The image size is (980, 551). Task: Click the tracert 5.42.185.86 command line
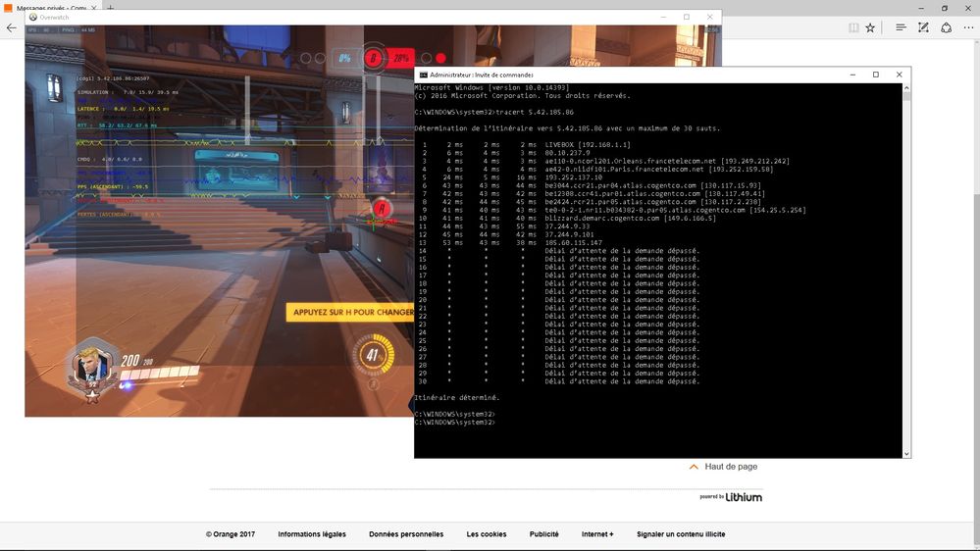[493, 113]
